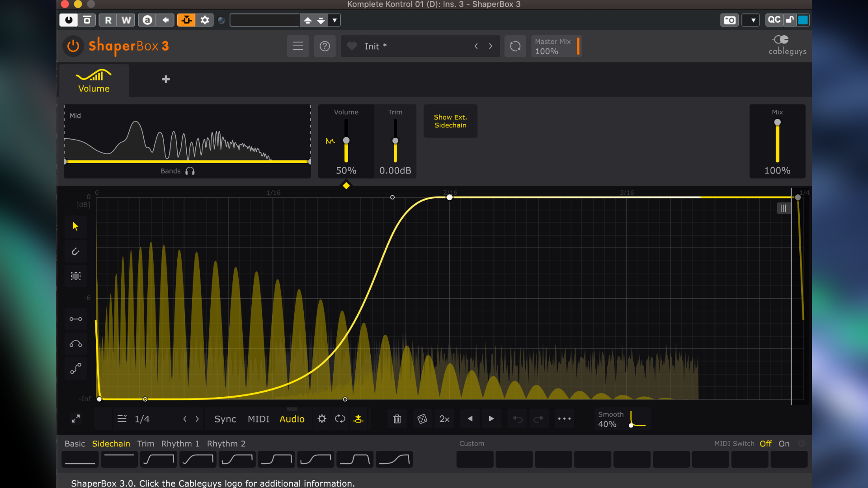Open the Volume shaper tab

(94, 80)
